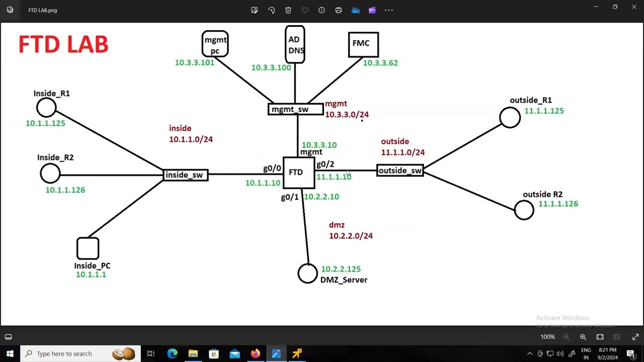This screenshot has height=362, width=644.
Task: Show file info with the info icon
Action: [321, 10]
